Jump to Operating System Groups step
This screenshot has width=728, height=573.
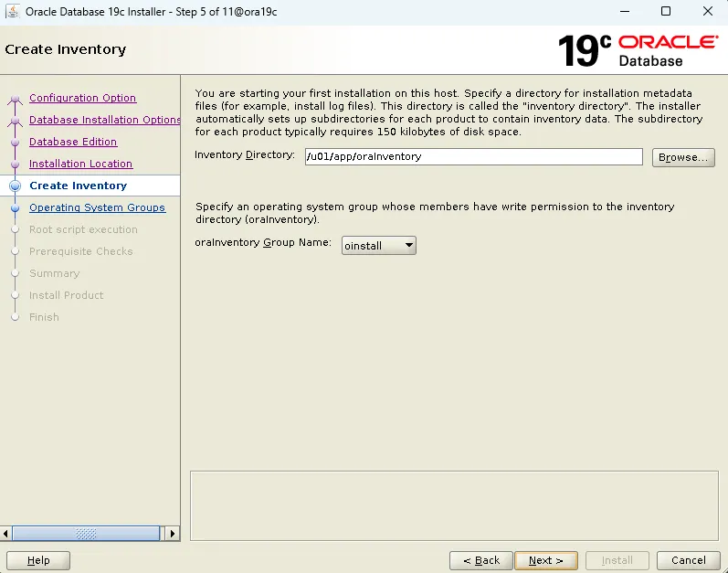pyautogui.click(x=97, y=207)
